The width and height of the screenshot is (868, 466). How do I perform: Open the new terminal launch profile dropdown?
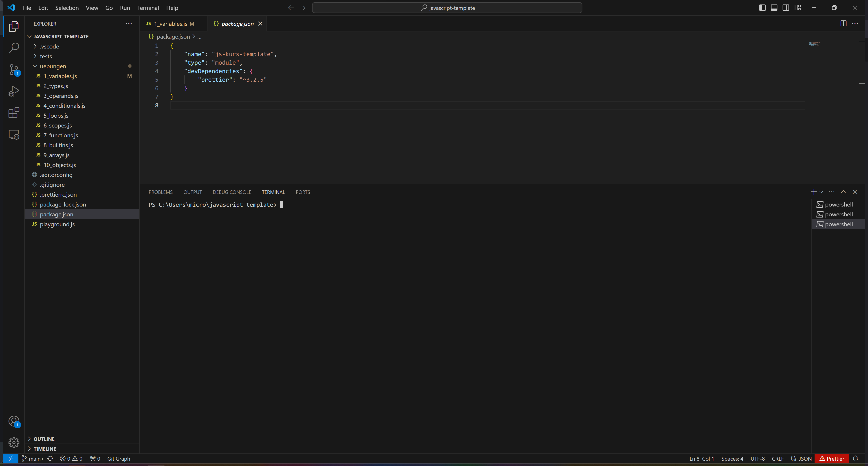click(x=821, y=192)
